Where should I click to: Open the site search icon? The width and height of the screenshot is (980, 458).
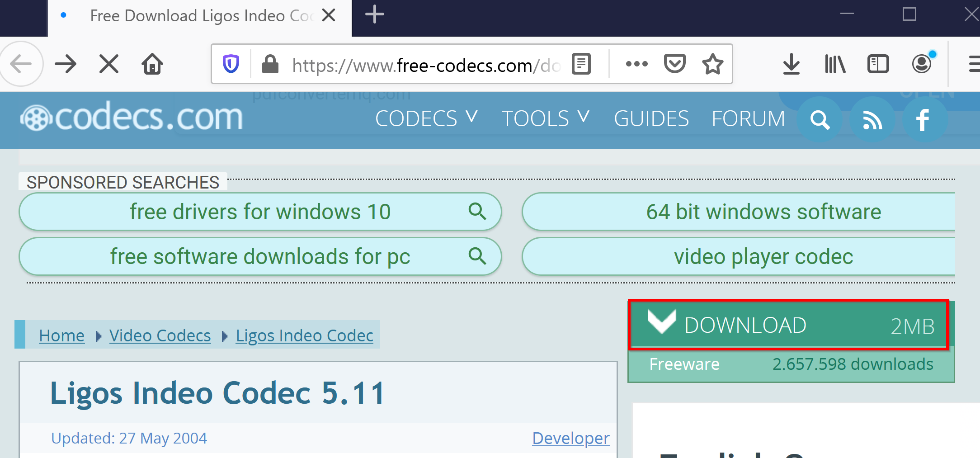point(820,119)
